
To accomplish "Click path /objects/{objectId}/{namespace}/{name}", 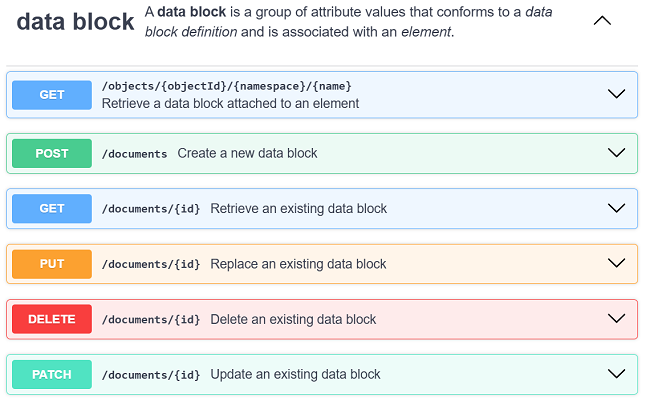I will click(x=227, y=86).
